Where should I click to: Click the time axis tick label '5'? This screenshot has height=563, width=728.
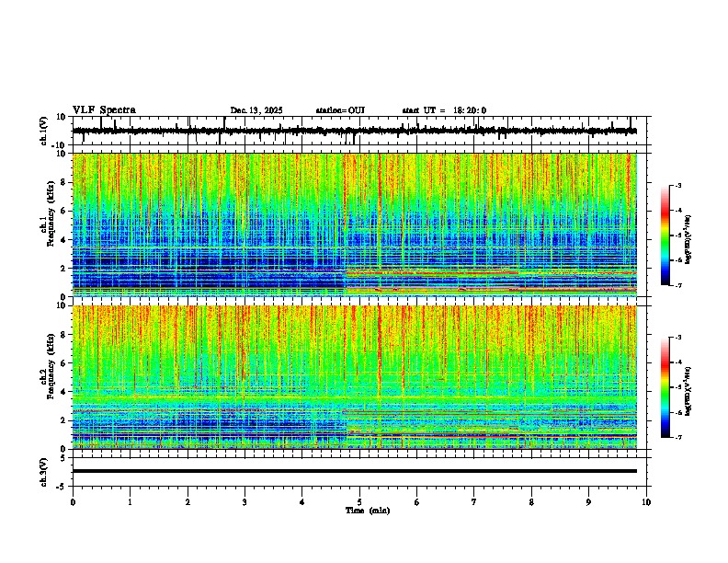click(359, 502)
